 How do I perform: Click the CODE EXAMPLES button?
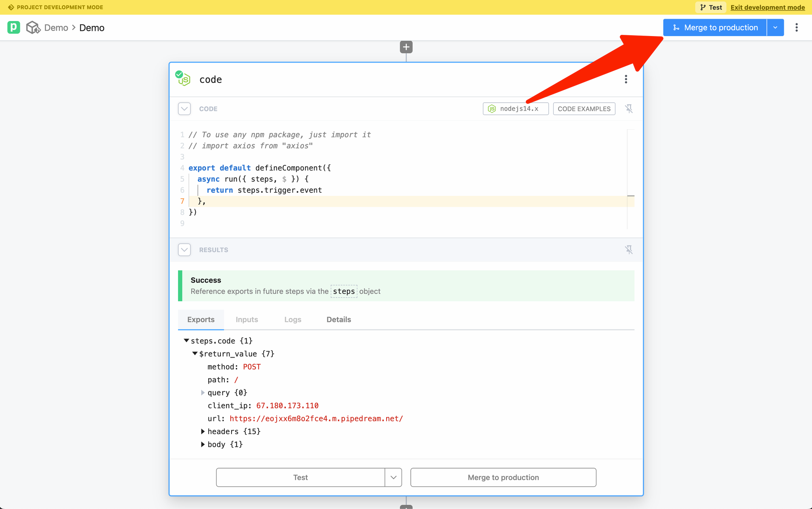coord(584,109)
